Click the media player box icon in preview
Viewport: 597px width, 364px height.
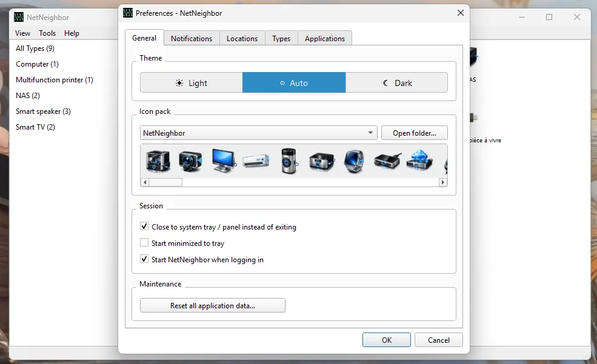(322, 162)
